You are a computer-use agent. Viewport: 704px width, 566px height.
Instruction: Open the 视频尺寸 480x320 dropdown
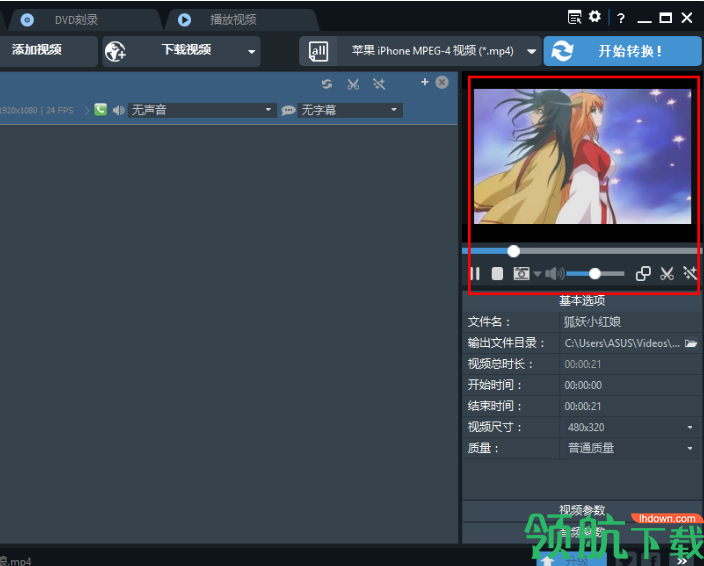(x=630, y=427)
